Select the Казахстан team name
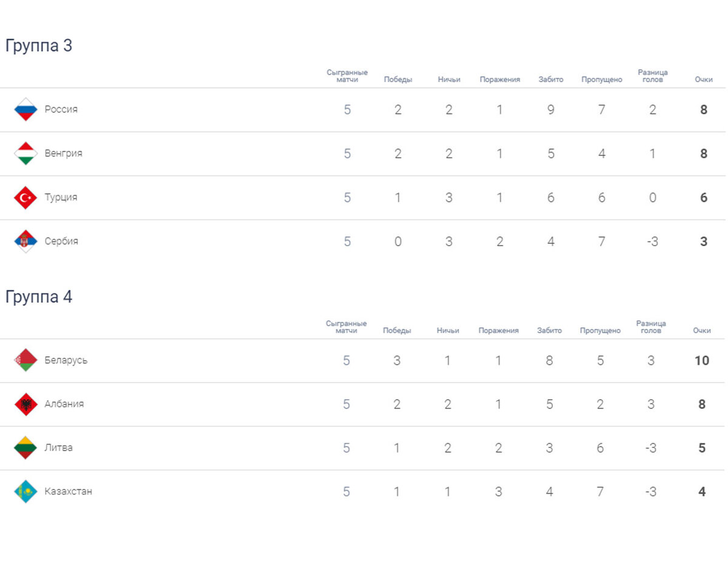Image resolution: width=728 pixels, height=582 pixels. click(68, 492)
